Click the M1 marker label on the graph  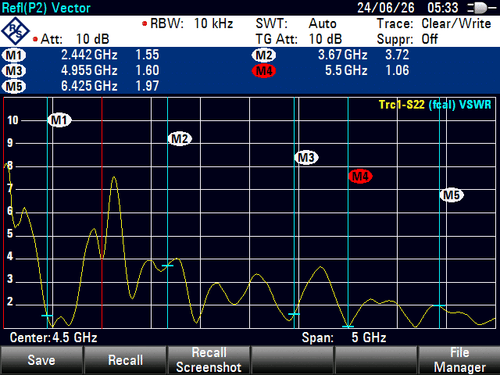(59, 120)
